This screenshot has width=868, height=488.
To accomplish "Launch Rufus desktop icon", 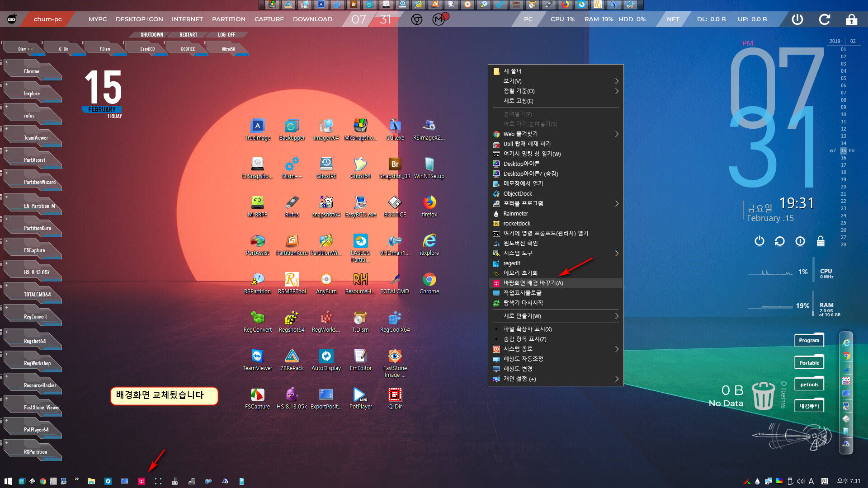I will [x=292, y=206].
